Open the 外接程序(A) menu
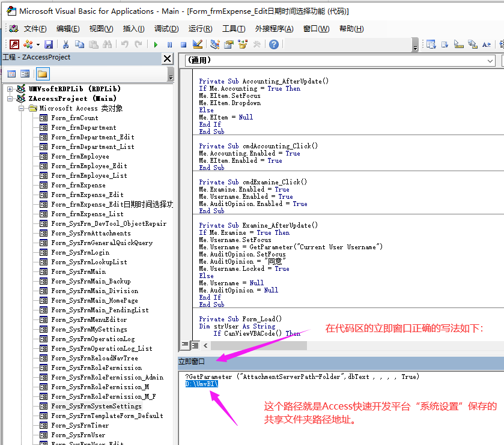Screen dimensions: 504x445 tap(274, 29)
